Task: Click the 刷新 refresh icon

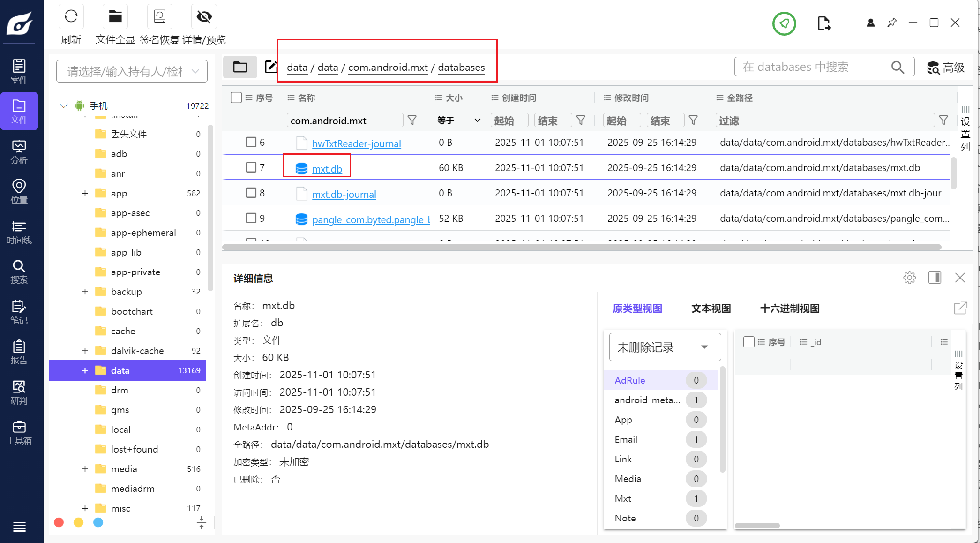Action: pyautogui.click(x=71, y=17)
